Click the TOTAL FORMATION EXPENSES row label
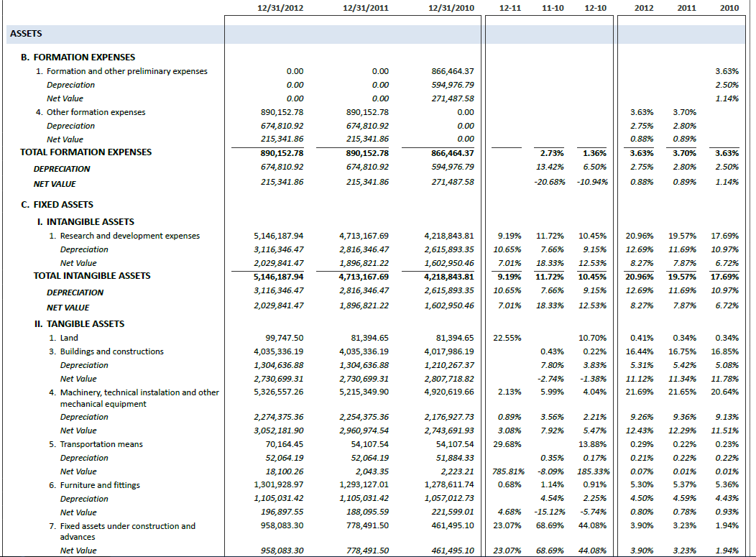The width and height of the screenshot is (756, 557). [86, 152]
